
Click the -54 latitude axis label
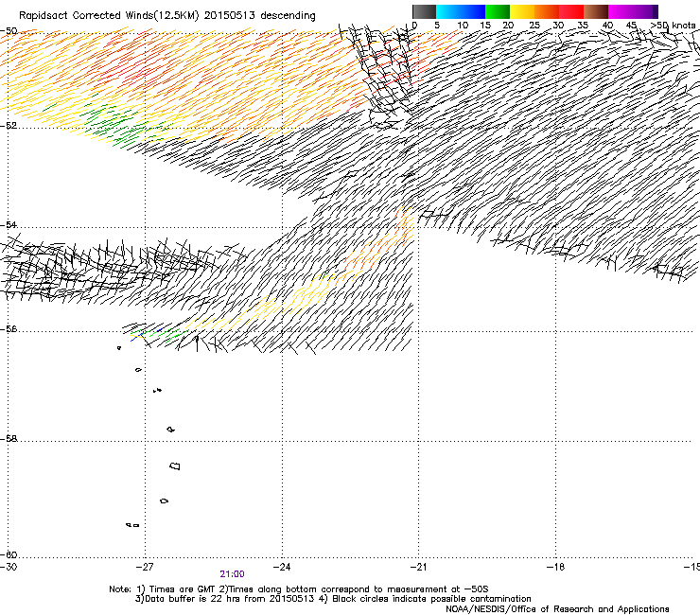9,224
